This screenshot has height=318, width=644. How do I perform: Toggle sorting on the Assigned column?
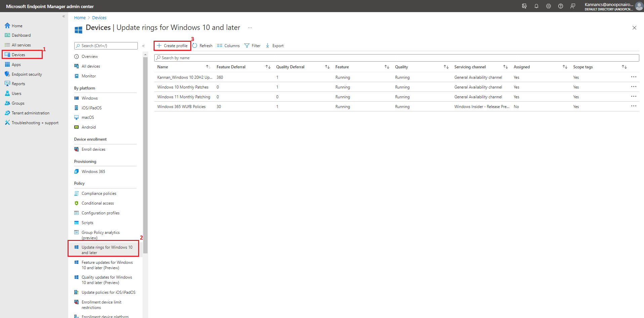click(x=565, y=67)
